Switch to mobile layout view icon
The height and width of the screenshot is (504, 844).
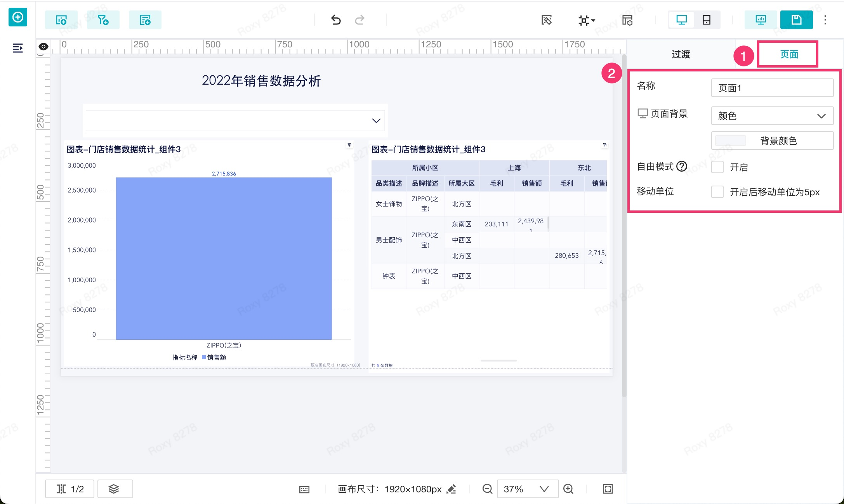(706, 20)
